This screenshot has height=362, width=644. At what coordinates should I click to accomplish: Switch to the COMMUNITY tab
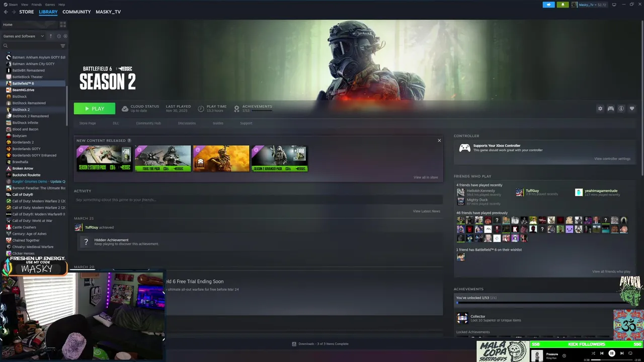[76, 12]
